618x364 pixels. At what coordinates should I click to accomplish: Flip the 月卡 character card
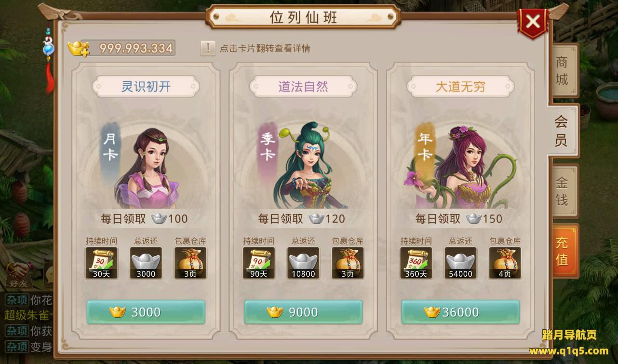(x=146, y=164)
